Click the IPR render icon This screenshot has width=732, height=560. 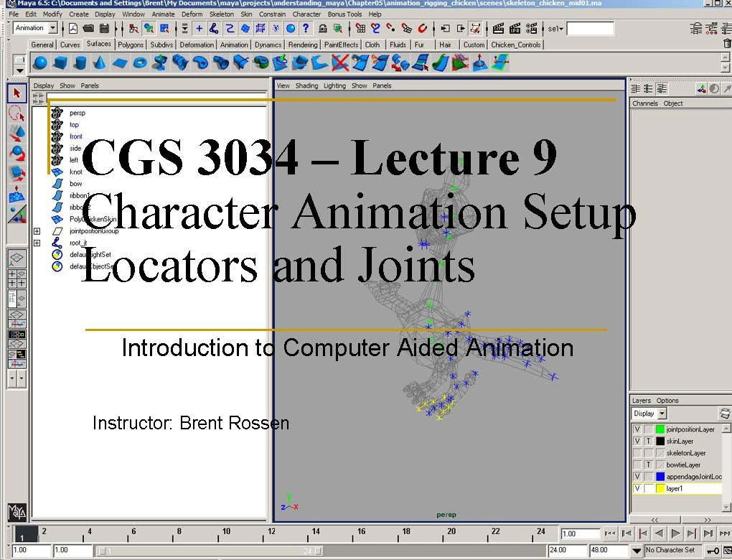pyautogui.click(x=515, y=29)
